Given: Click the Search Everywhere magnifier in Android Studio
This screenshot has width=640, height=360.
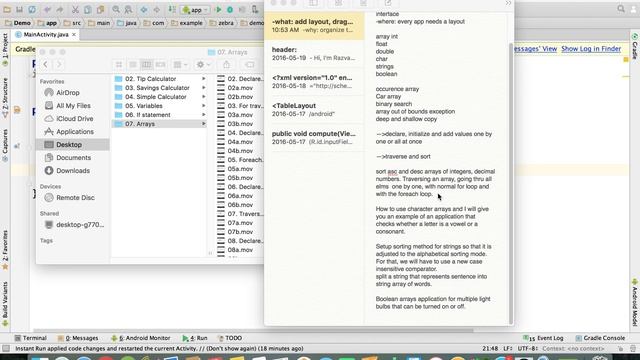Looking at the screenshot, I should click(x=621, y=9).
